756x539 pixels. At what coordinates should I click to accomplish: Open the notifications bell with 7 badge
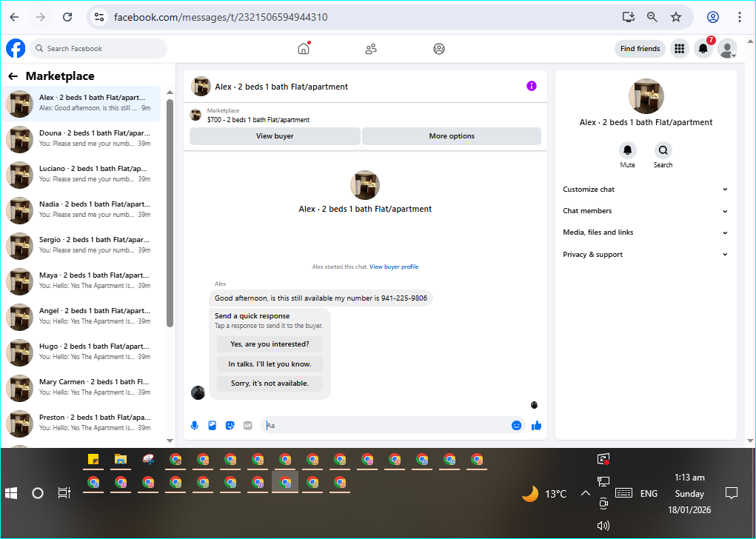pos(703,49)
